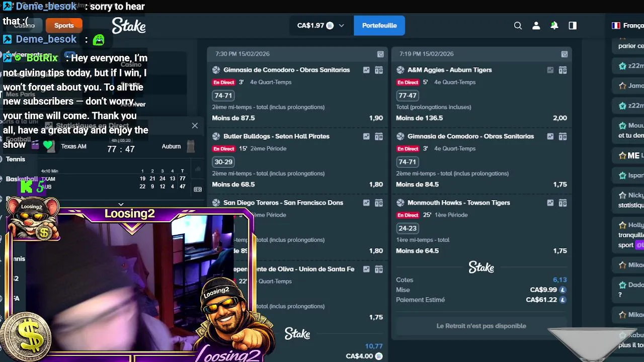Click the CA$9.99 stake amount

point(543,290)
